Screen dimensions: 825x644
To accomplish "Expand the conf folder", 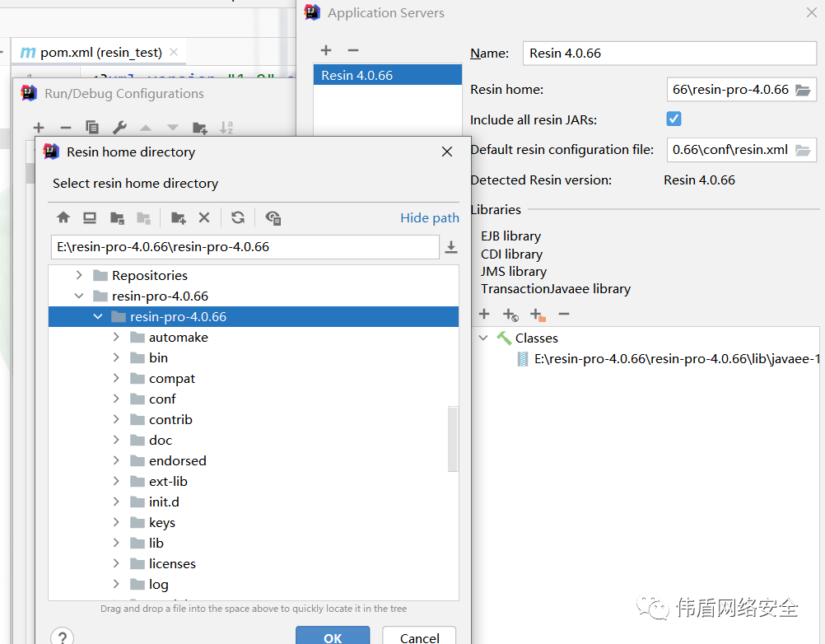I will (x=116, y=399).
